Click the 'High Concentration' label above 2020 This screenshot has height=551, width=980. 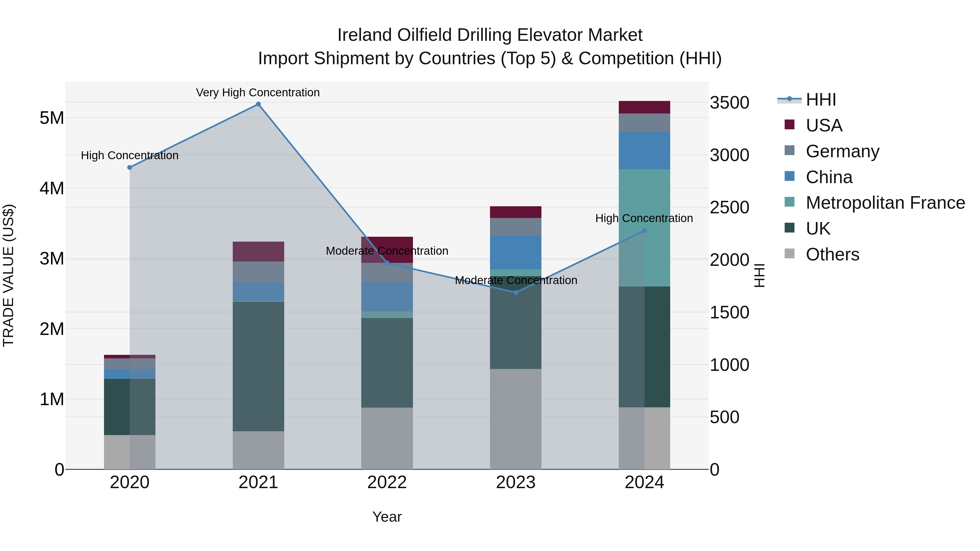(x=130, y=156)
